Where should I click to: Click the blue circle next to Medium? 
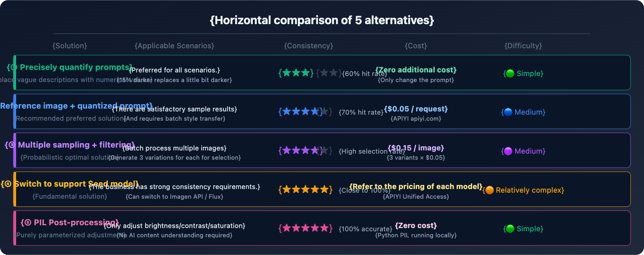pos(508,112)
